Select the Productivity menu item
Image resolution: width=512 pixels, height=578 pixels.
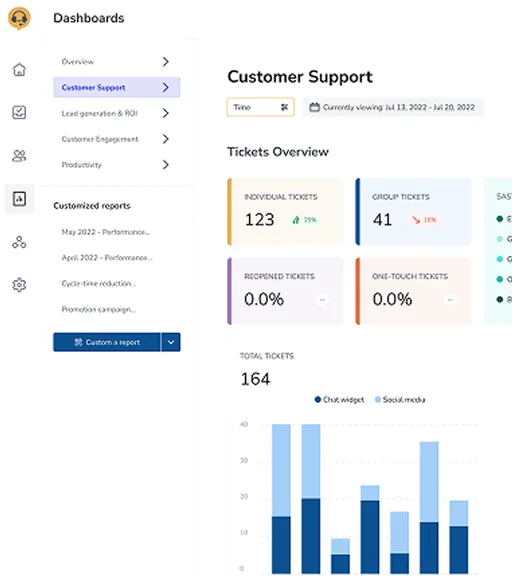coord(117,165)
